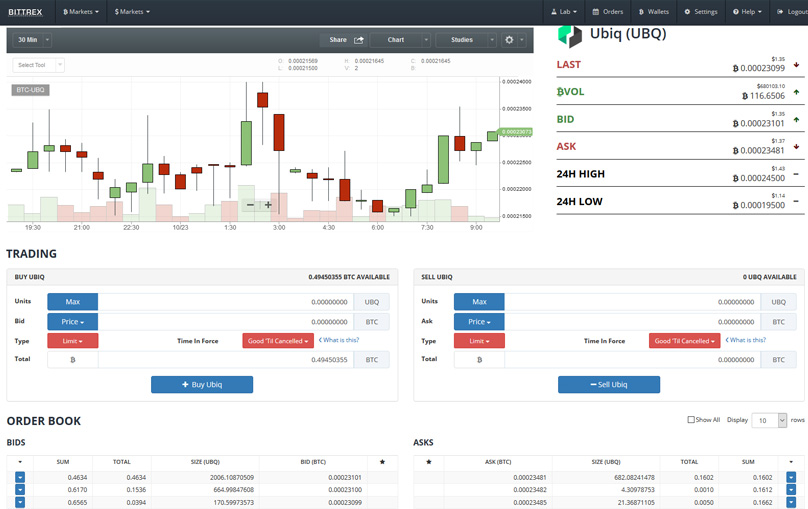
Task: Click the asks favorite star icon
Action: coord(429,462)
